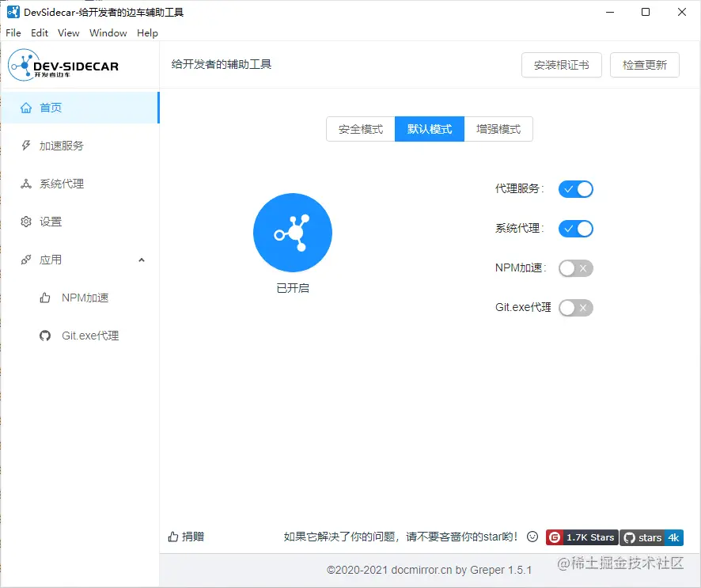
Task: Click the star request message in footer
Action: pyautogui.click(x=400, y=537)
